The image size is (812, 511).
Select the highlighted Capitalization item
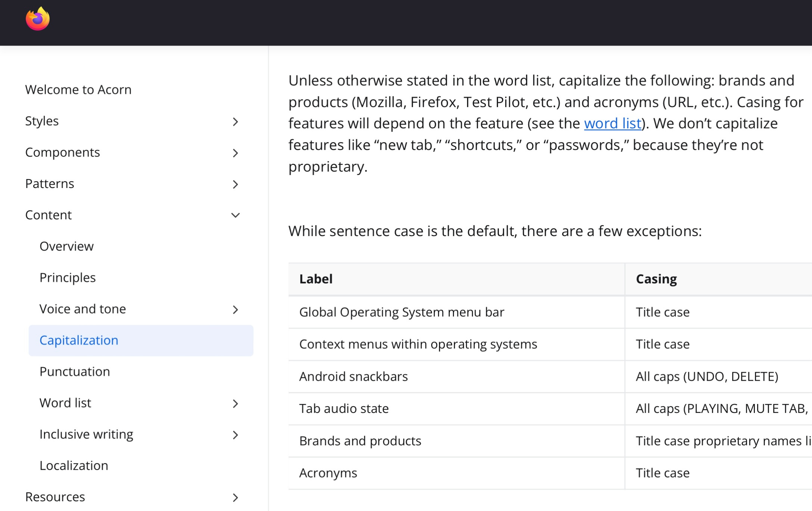tap(141, 341)
